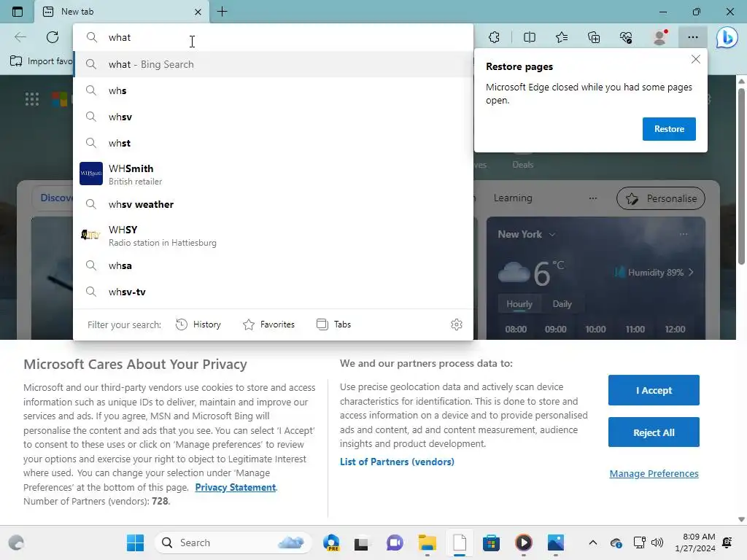Open File Explorer from taskbar

427,542
